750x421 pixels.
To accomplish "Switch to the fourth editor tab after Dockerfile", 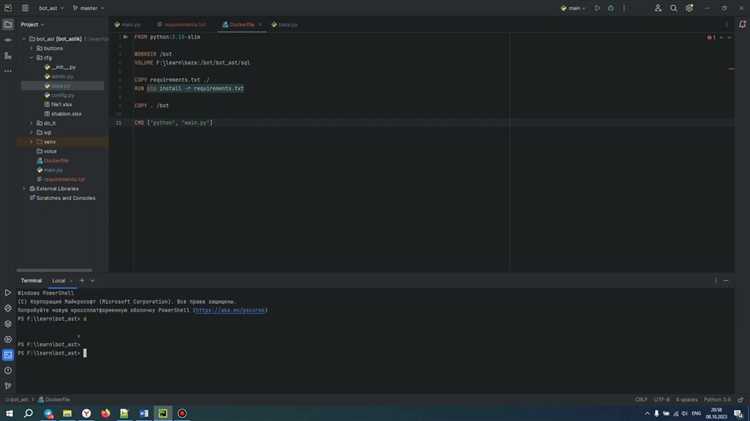I will (285, 24).
